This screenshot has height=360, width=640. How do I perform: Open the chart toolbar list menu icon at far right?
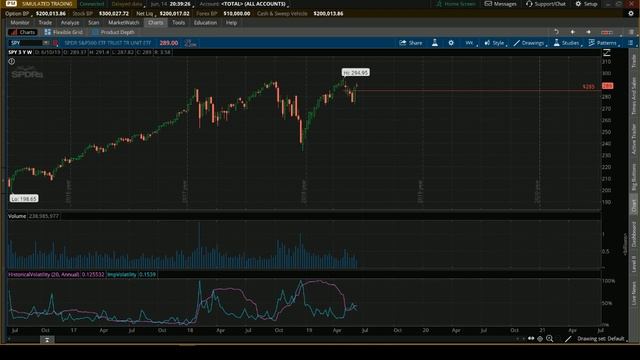click(x=630, y=43)
